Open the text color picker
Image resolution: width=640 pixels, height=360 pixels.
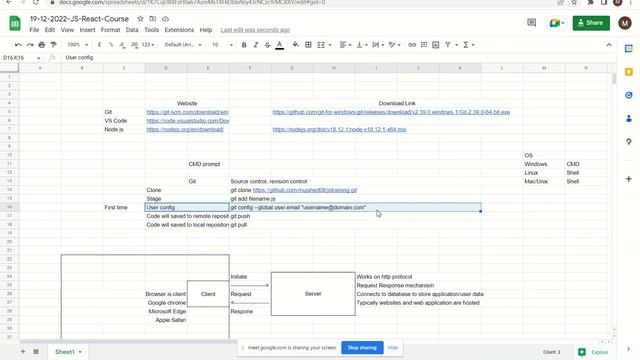(x=280, y=45)
